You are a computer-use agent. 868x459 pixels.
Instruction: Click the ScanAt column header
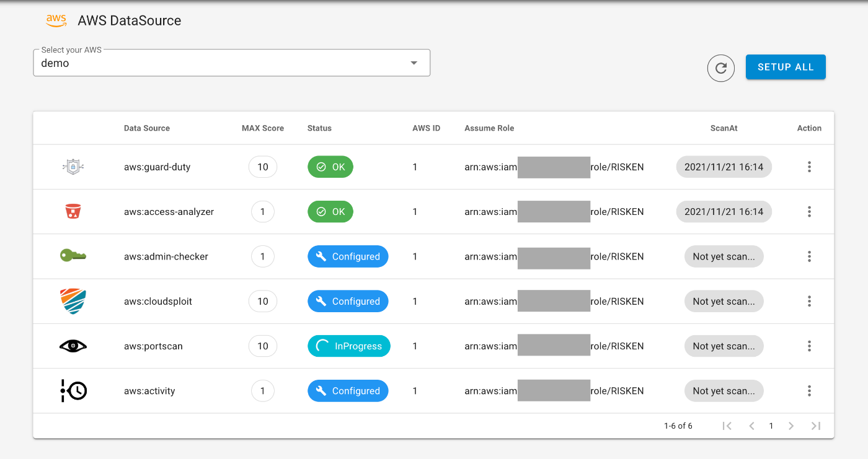(x=724, y=128)
